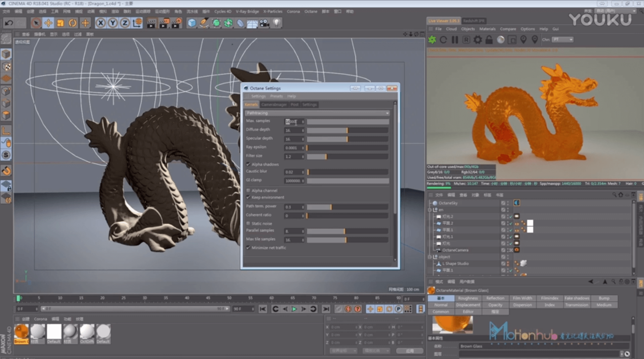Open Live Viewer settings gear icon
Screen dimensions: 644x359
click(477, 40)
